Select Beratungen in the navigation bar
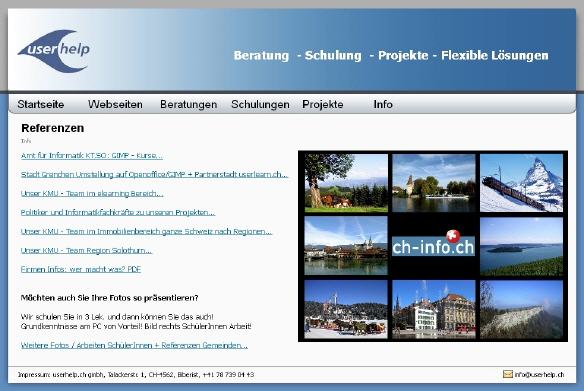The image size is (584, 391). click(188, 104)
